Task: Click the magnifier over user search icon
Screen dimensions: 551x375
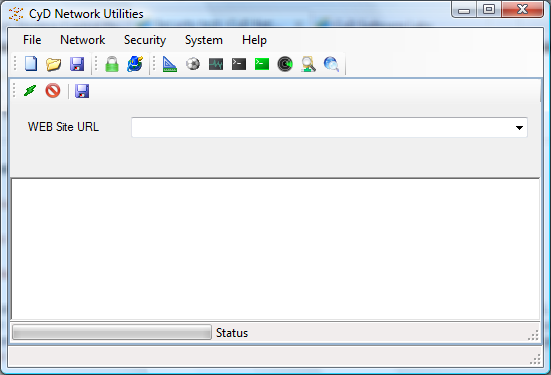Action: click(x=308, y=64)
